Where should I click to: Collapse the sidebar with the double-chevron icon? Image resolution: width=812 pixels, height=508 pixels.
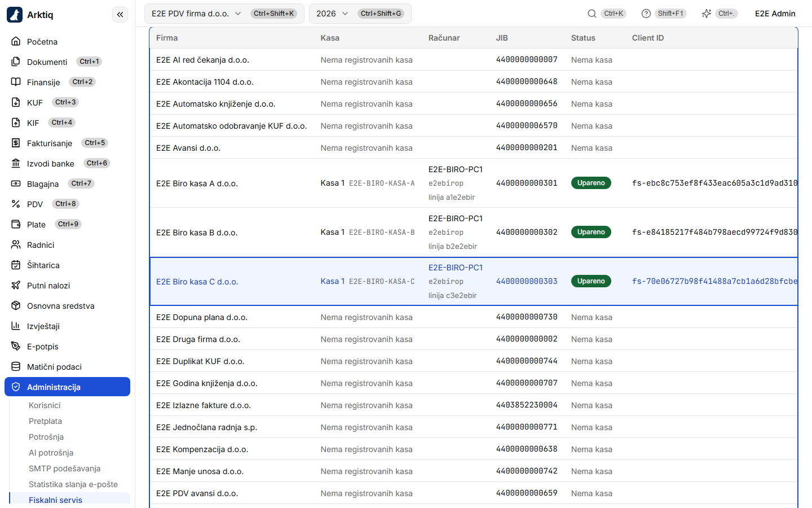(120, 15)
